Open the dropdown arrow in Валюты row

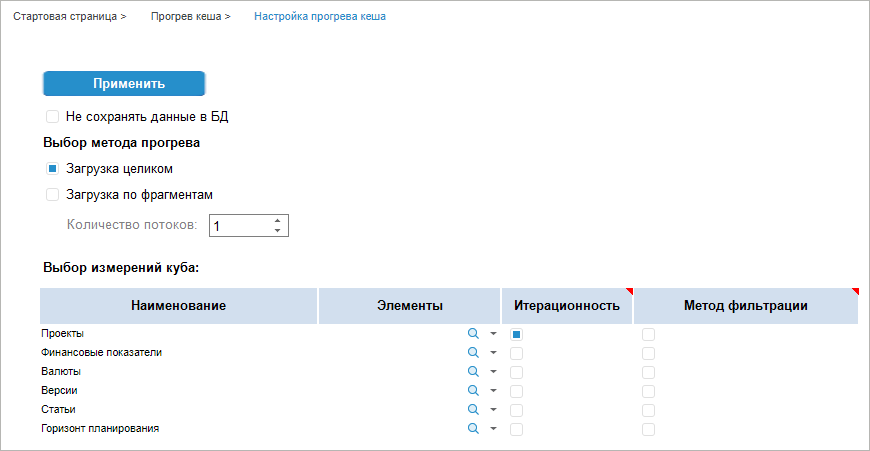[493, 372]
